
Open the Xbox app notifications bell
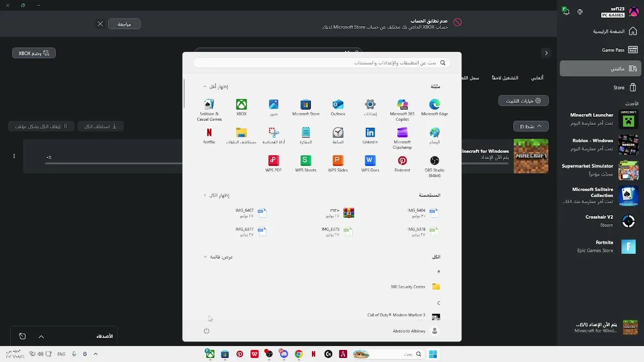(x=567, y=11)
